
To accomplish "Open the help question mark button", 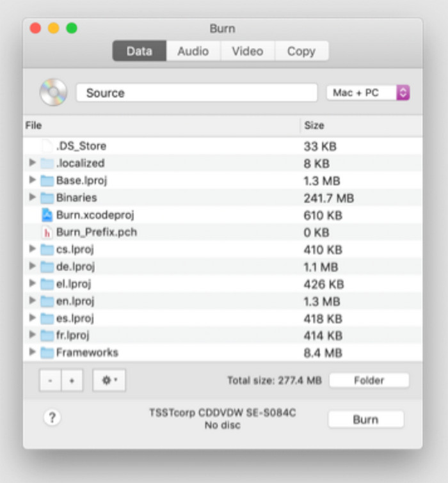I will [x=52, y=418].
